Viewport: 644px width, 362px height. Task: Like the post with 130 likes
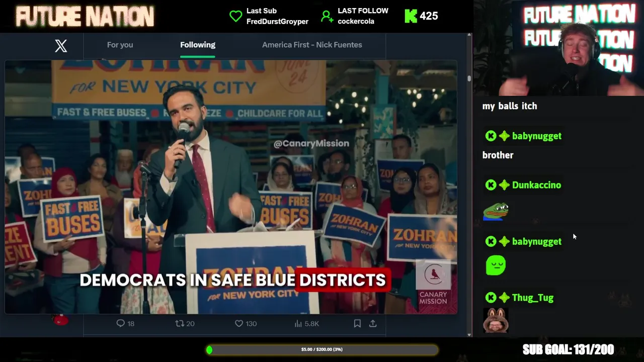[x=239, y=323]
